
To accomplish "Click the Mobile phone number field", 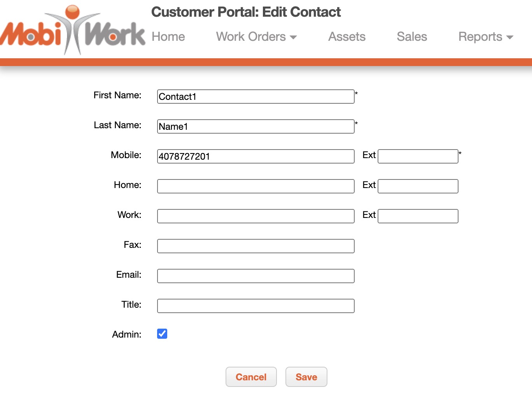I will 255,157.
